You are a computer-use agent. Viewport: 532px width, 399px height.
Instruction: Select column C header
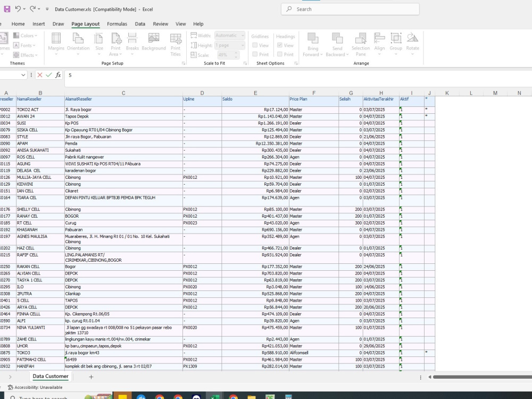pos(123,93)
